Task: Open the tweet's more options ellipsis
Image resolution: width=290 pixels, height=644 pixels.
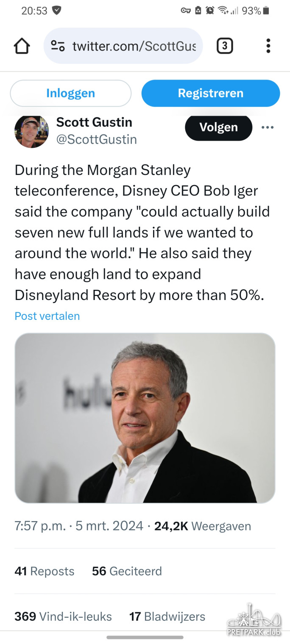Action: (268, 128)
